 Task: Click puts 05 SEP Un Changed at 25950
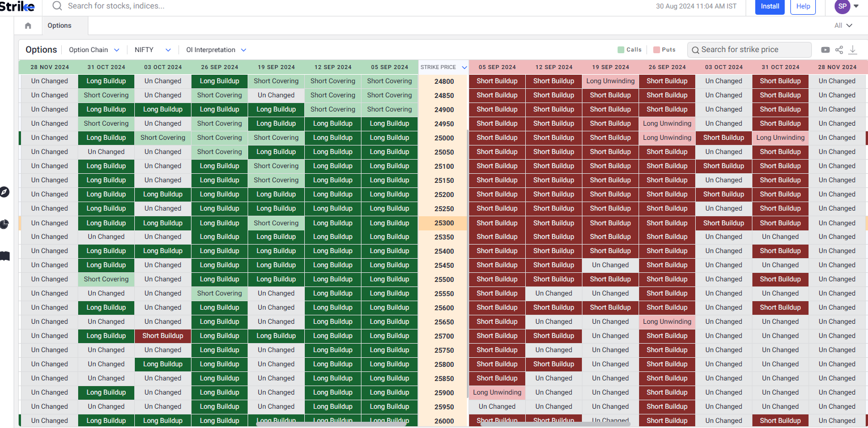497,406
